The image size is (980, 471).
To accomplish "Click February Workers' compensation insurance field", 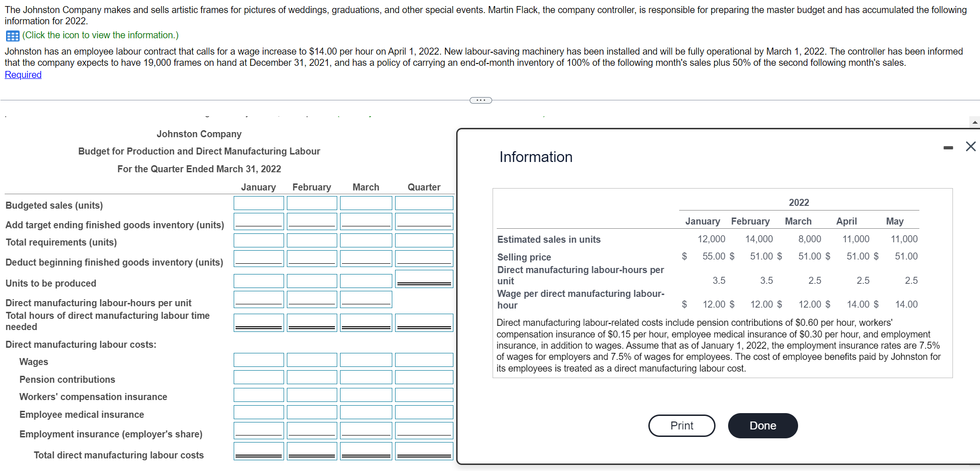I will coord(312,395).
